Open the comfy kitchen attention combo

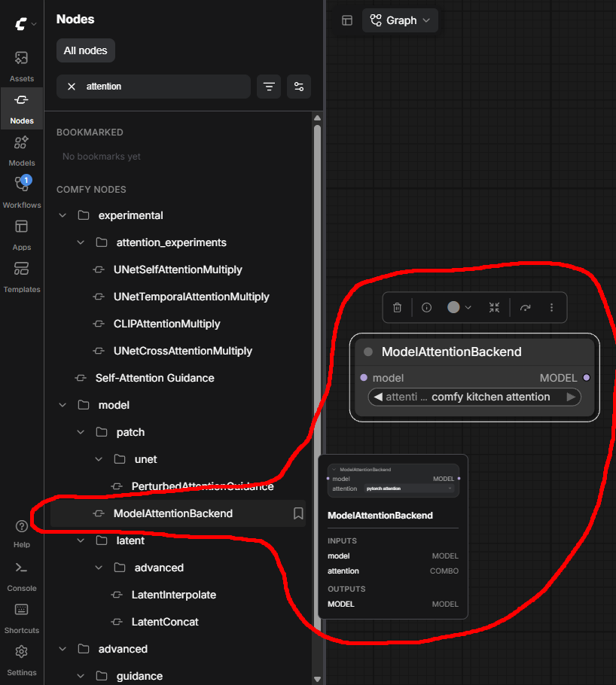click(x=474, y=397)
